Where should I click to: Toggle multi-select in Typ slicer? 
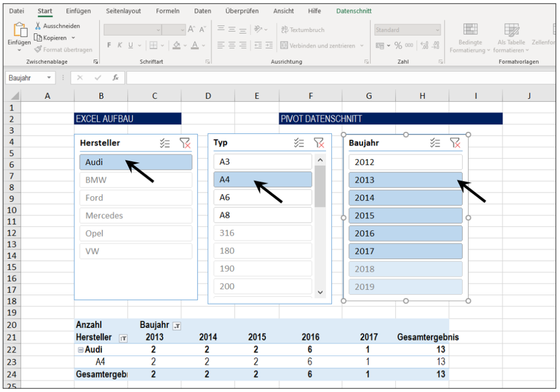[x=299, y=143]
